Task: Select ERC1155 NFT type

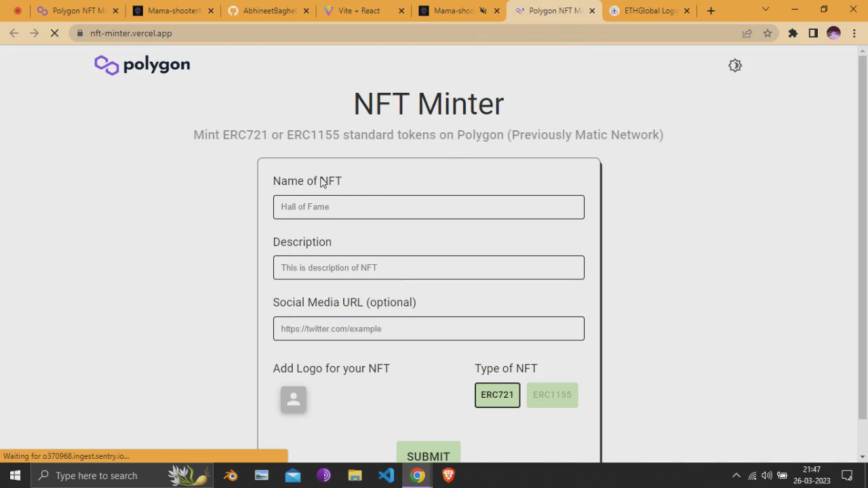Action: click(x=552, y=395)
